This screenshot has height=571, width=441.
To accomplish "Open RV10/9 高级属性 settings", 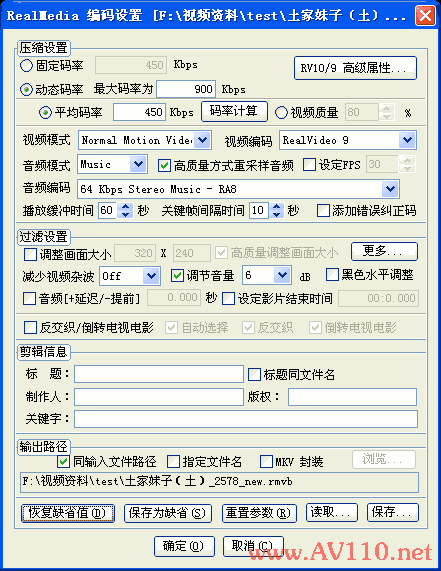I will pos(355,68).
